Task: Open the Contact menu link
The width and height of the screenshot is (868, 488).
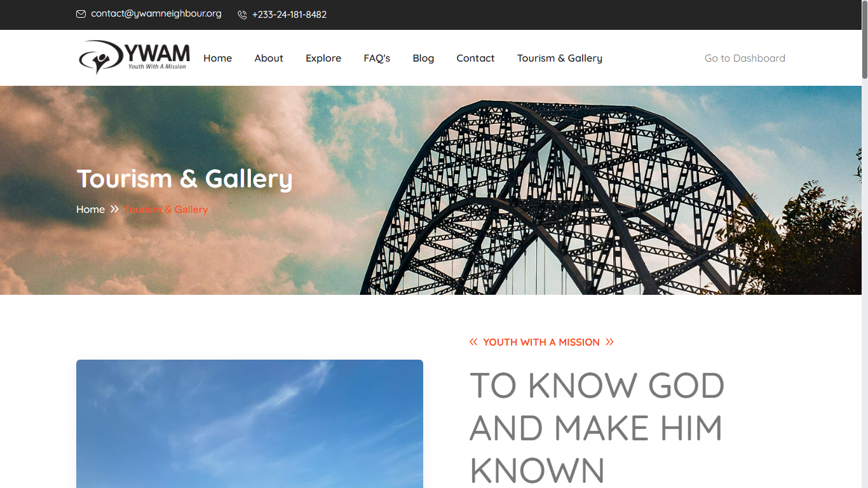Action: point(475,58)
